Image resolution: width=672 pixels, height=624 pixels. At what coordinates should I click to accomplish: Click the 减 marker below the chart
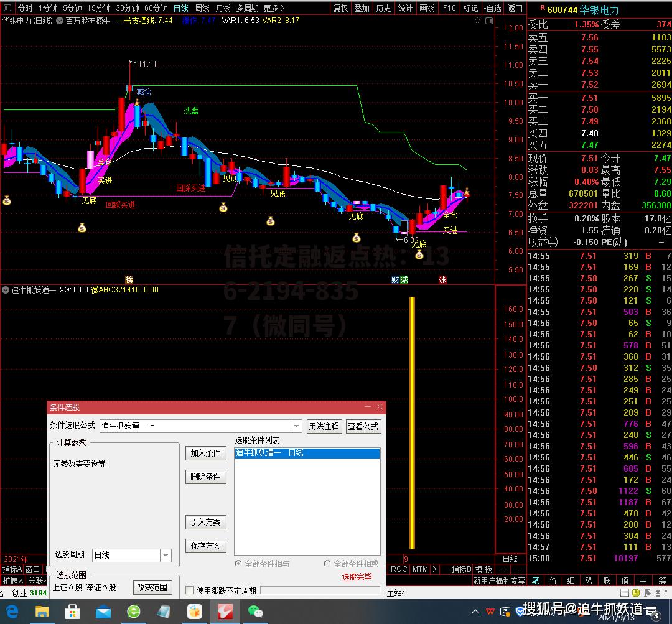pyautogui.click(x=404, y=280)
